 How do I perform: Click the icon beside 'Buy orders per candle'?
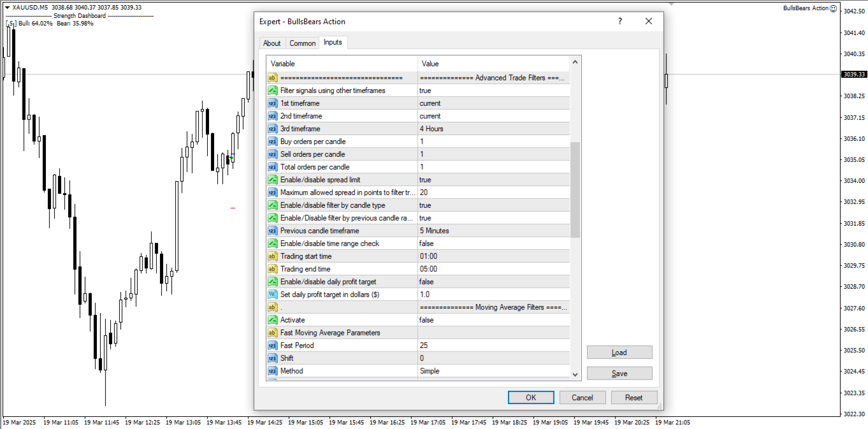pyautogui.click(x=272, y=142)
